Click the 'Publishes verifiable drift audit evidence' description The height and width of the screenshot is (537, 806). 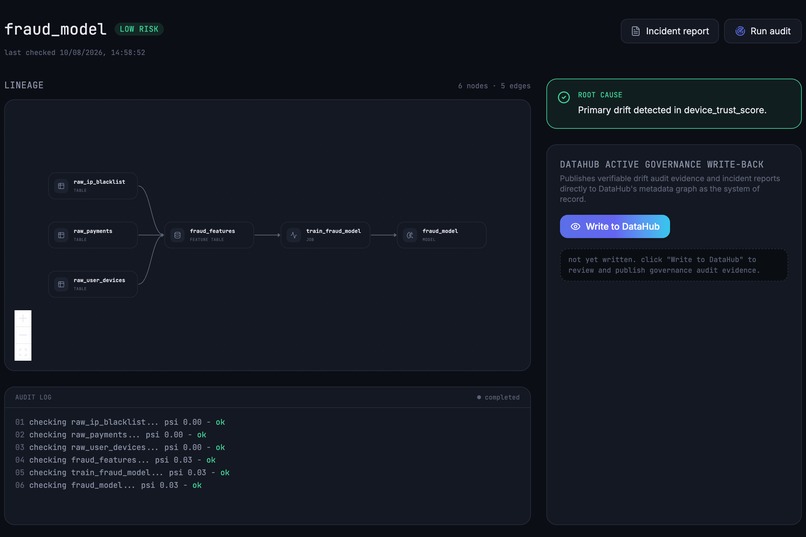point(670,189)
